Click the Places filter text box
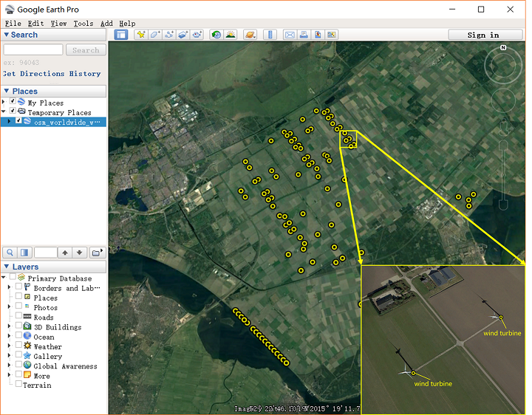 click(x=46, y=253)
